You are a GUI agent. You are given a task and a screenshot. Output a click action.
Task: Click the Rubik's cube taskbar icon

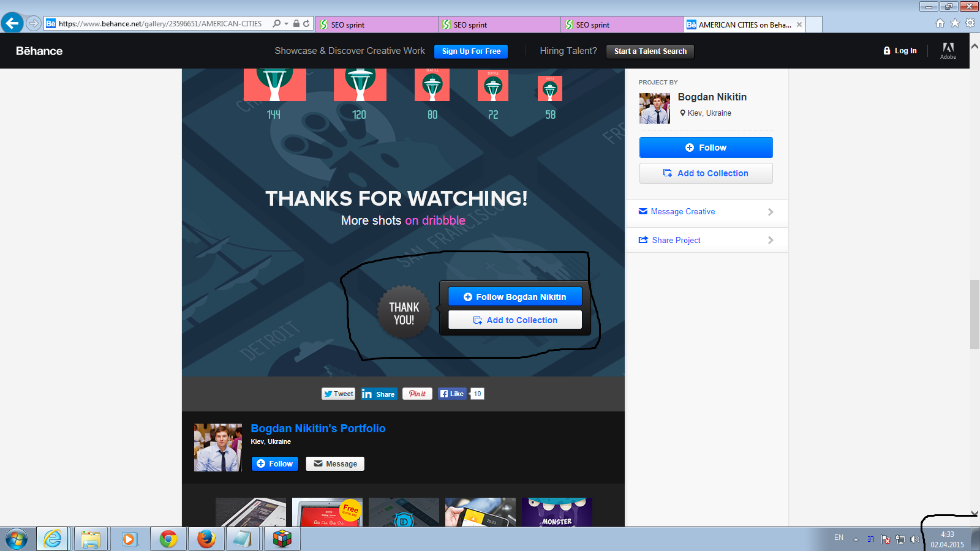point(282,539)
